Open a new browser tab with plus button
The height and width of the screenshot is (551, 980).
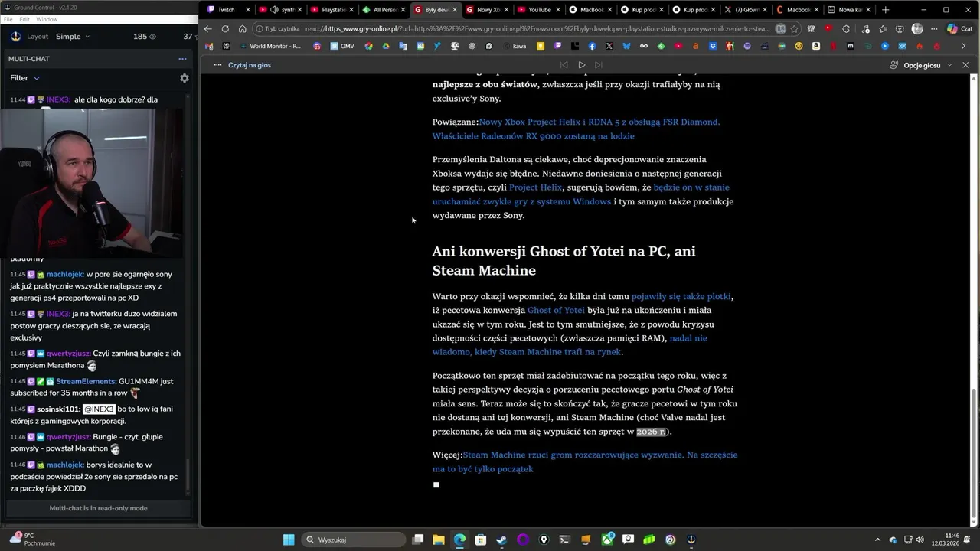[886, 10]
